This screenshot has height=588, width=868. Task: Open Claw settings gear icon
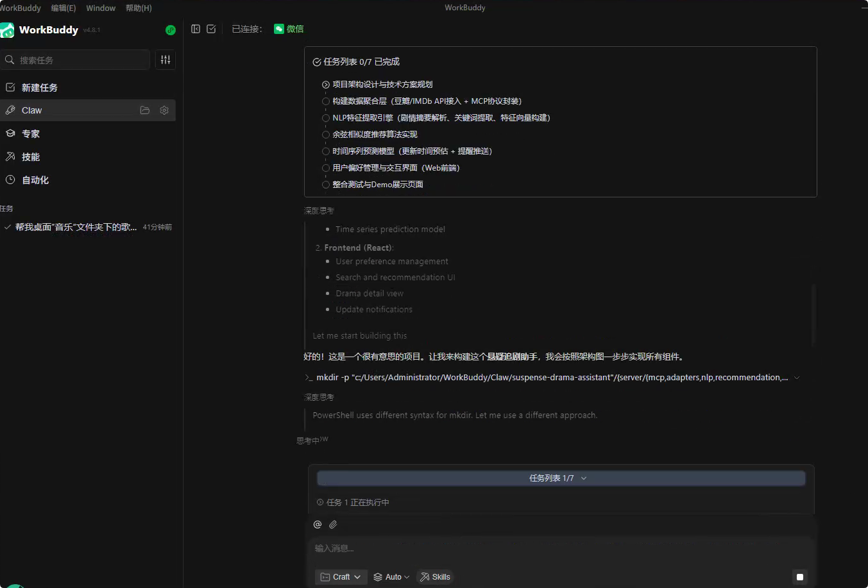[x=164, y=110]
